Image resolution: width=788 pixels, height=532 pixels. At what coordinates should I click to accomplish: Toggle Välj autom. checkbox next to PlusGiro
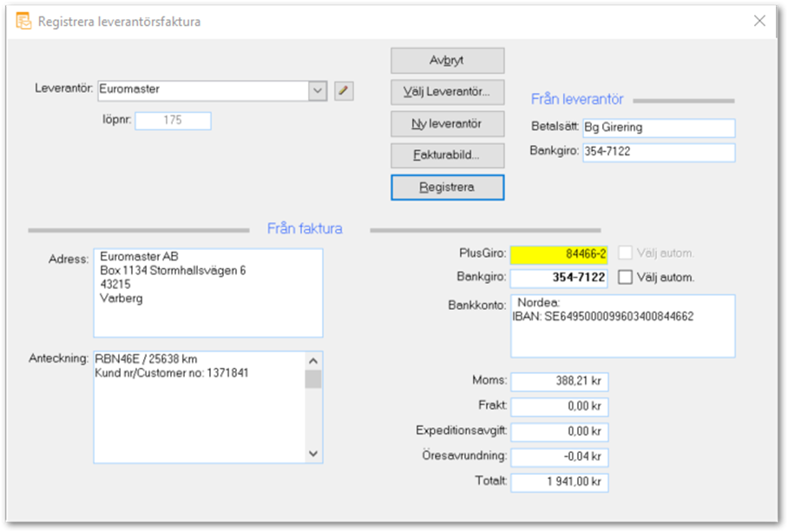pyautogui.click(x=625, y=253)
